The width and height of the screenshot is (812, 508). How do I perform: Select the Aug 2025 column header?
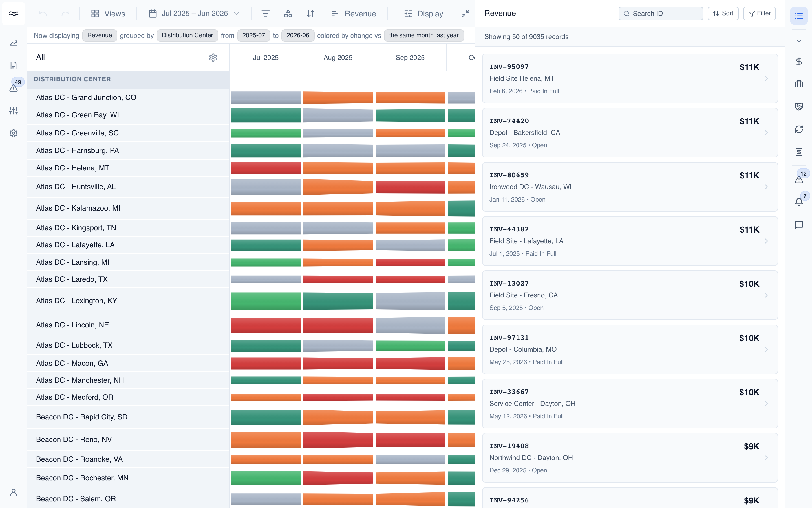coord(338,58)
